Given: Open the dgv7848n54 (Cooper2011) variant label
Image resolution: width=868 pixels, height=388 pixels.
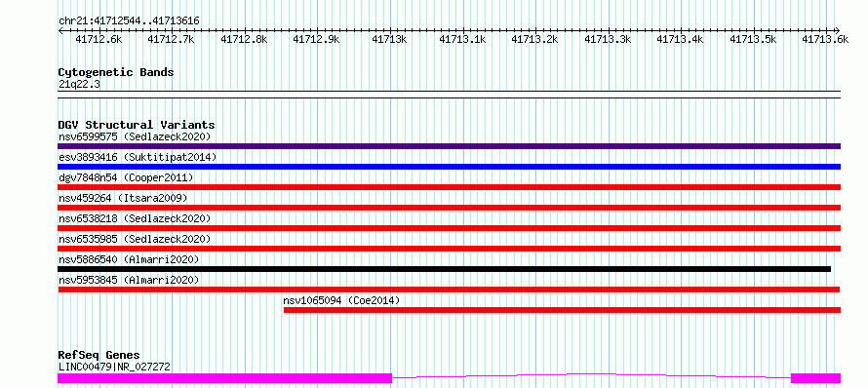Looking at the screenshot, I should click(x=126, y=177).
